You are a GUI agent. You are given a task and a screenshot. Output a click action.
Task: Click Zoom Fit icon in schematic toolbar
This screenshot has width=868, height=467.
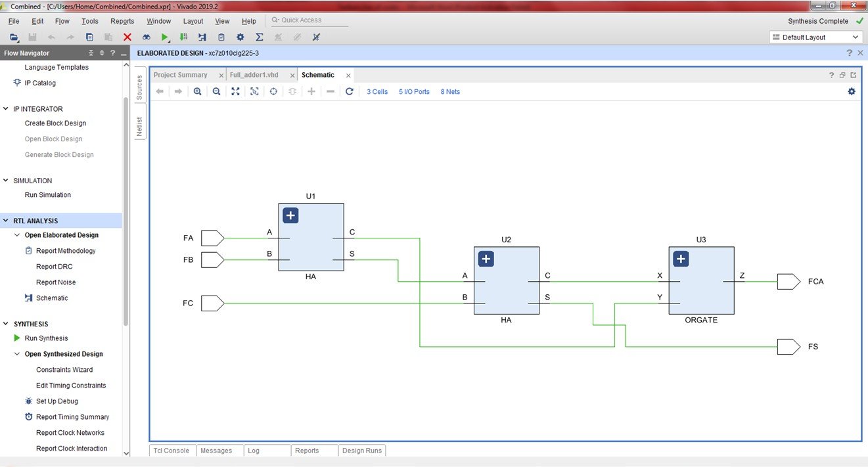click(235, 91)
